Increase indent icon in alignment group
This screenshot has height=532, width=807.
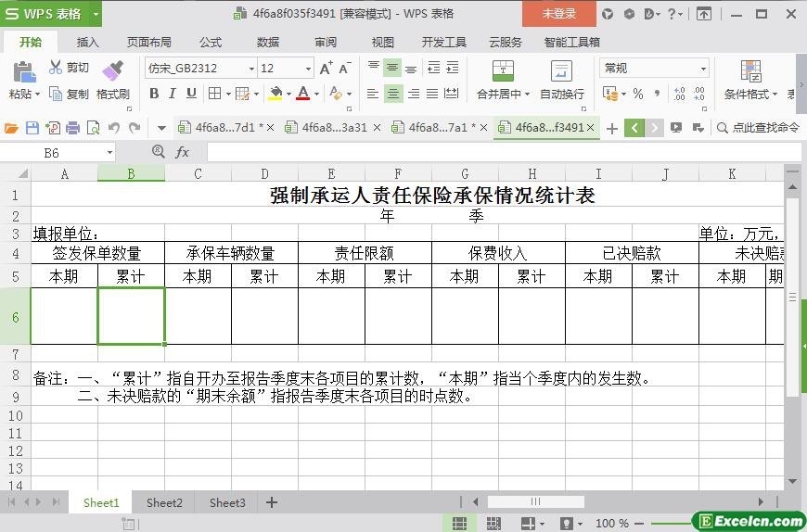coord(453,68)
